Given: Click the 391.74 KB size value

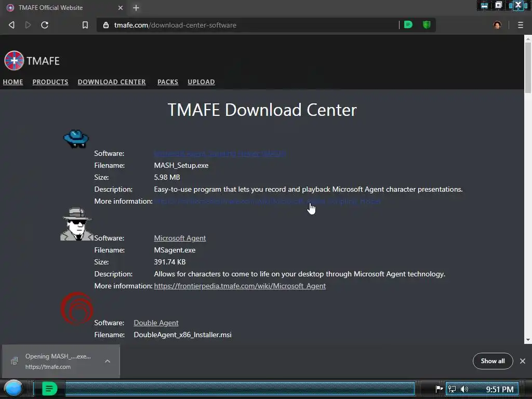Looking at the screenshot, I should [170, 262].
